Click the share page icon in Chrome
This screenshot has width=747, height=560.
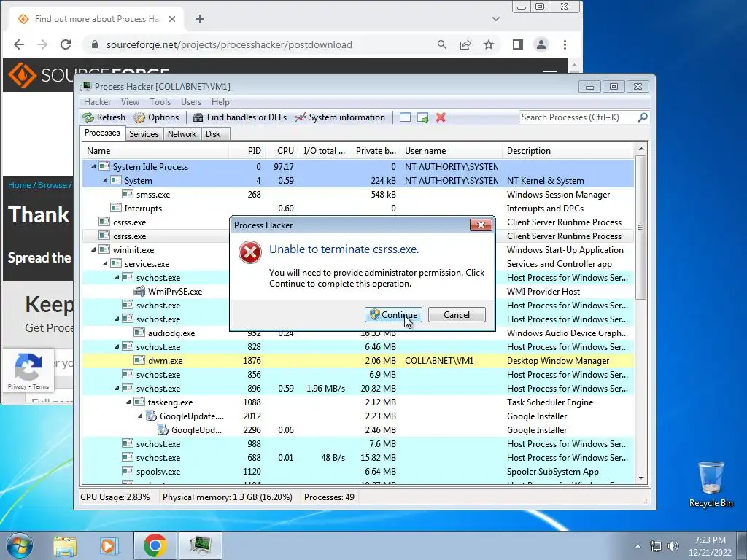pos(465,44)
